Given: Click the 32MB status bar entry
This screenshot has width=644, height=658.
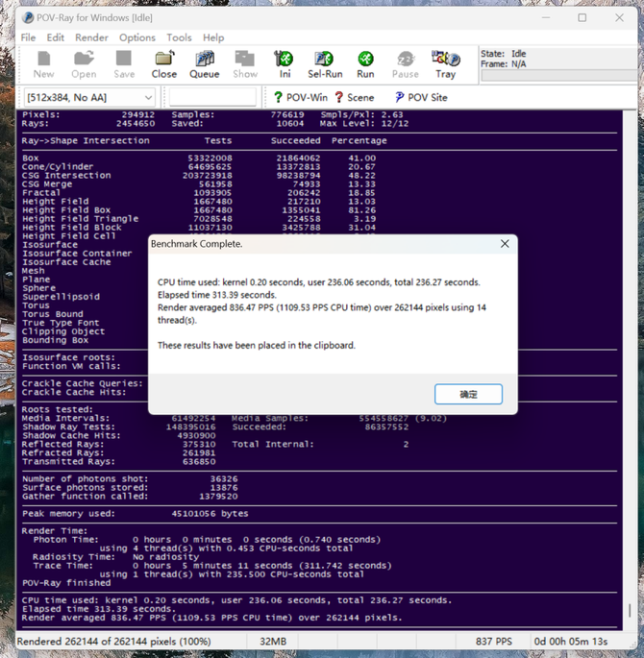Looking at the screenshot, I should (x=272, y=642).
